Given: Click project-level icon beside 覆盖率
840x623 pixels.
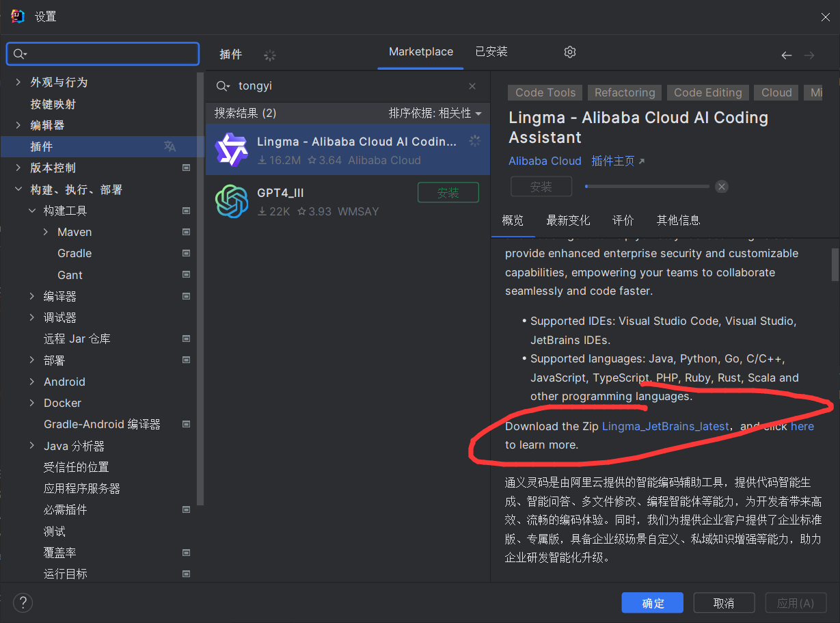Looking at the screenshot, I should pos(186,552).
